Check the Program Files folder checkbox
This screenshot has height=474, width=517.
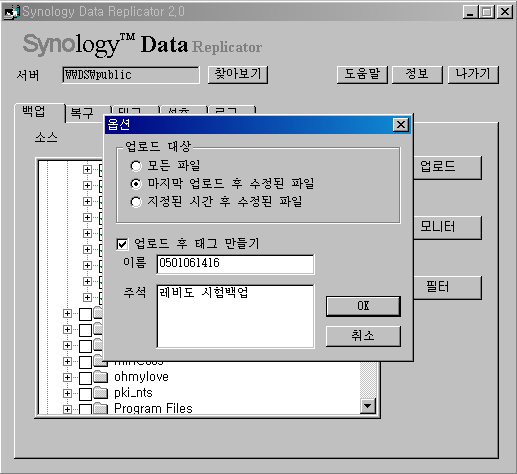pos(85,409)
